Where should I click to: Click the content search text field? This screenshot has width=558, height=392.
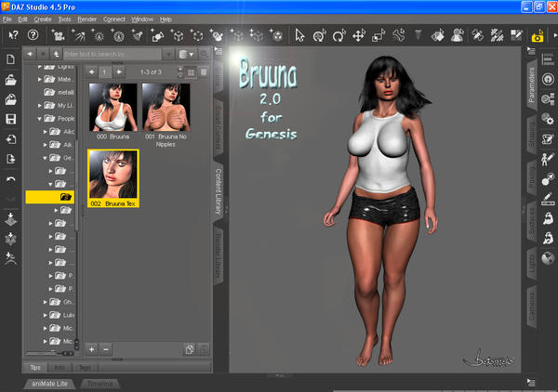tap(113, 54)
